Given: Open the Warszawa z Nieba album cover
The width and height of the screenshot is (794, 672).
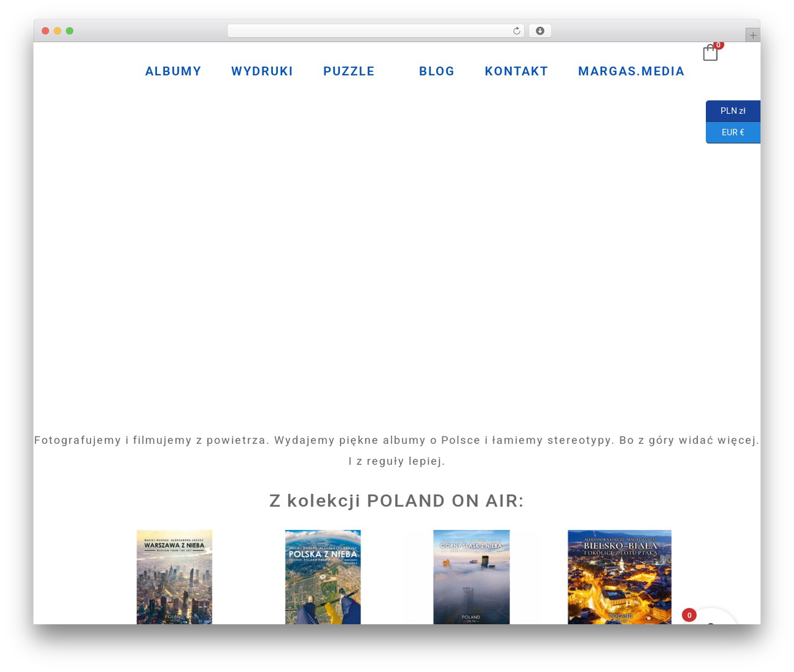Looking at the screenshot, I should 174,577.
